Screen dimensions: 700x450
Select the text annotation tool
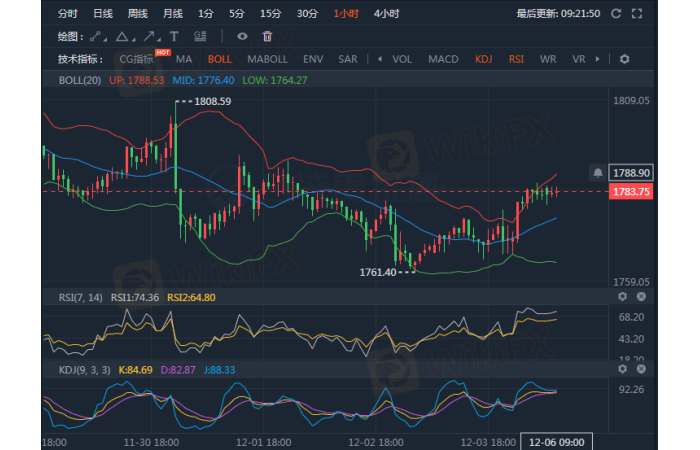(174, 36)
